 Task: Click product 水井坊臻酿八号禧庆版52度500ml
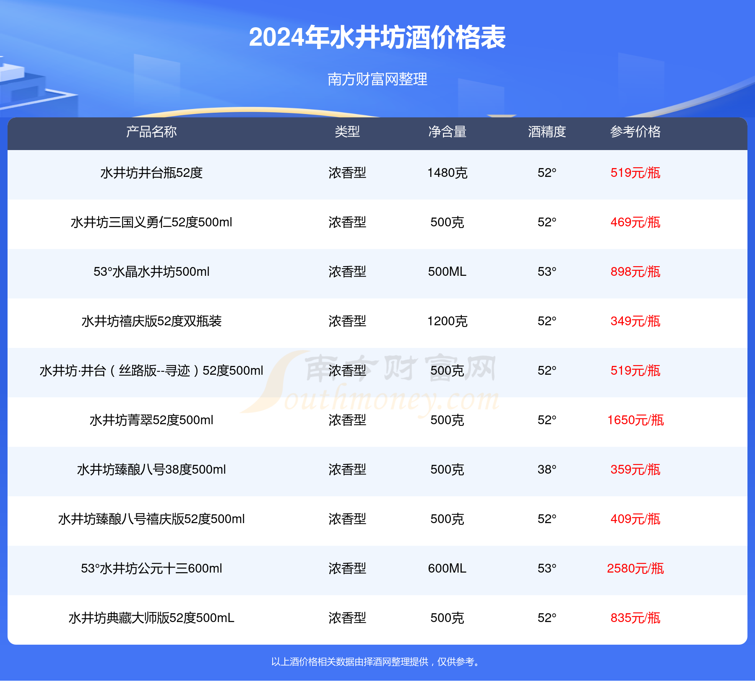pyautogui.click(x=151, y=519)
